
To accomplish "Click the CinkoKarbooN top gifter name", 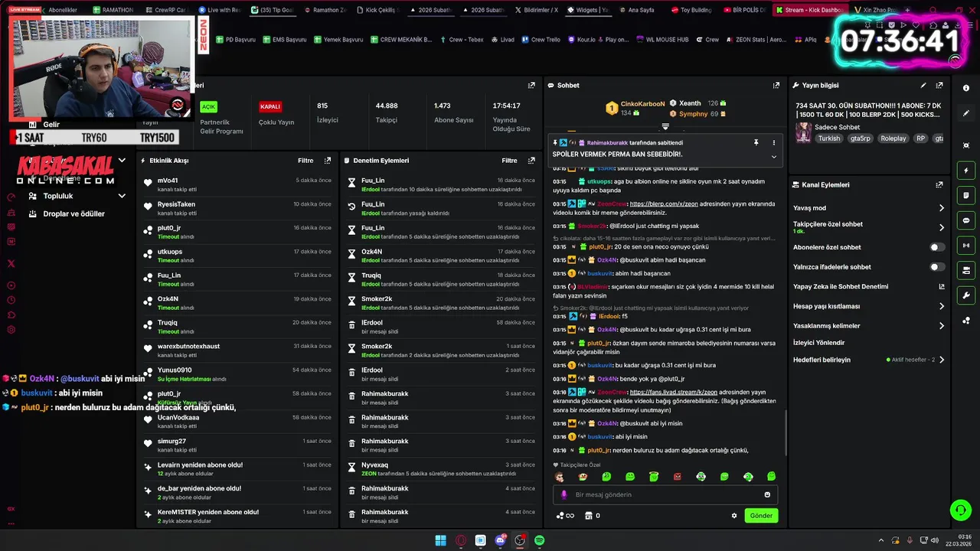I will click(x=643, y=103).
